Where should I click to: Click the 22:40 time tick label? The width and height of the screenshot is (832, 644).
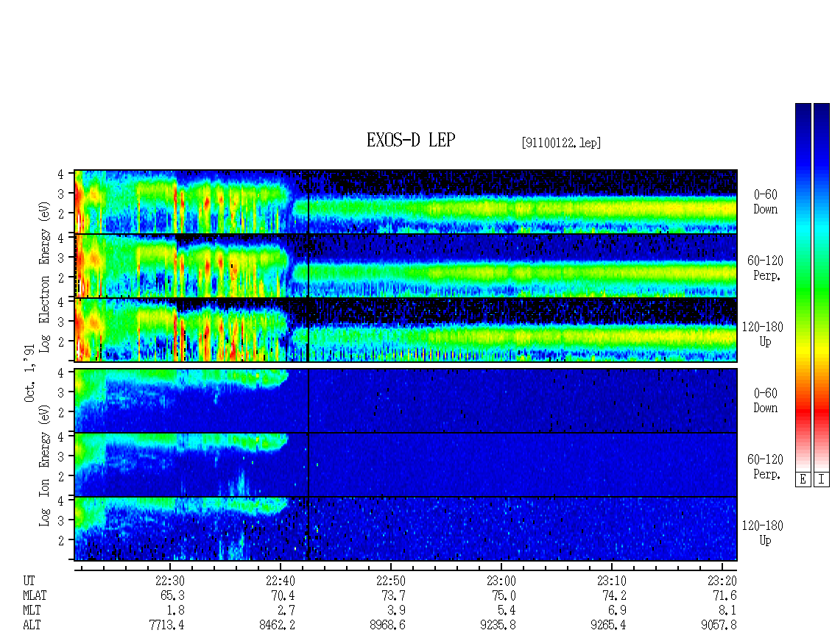pyautogui.click(x=281, y=581)
